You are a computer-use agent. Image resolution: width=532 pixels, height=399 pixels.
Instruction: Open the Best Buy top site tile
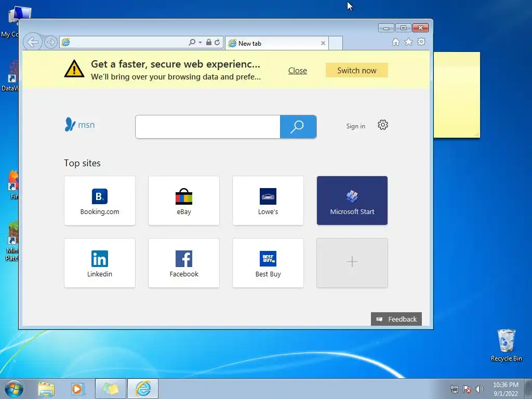(x=268, y=263)
